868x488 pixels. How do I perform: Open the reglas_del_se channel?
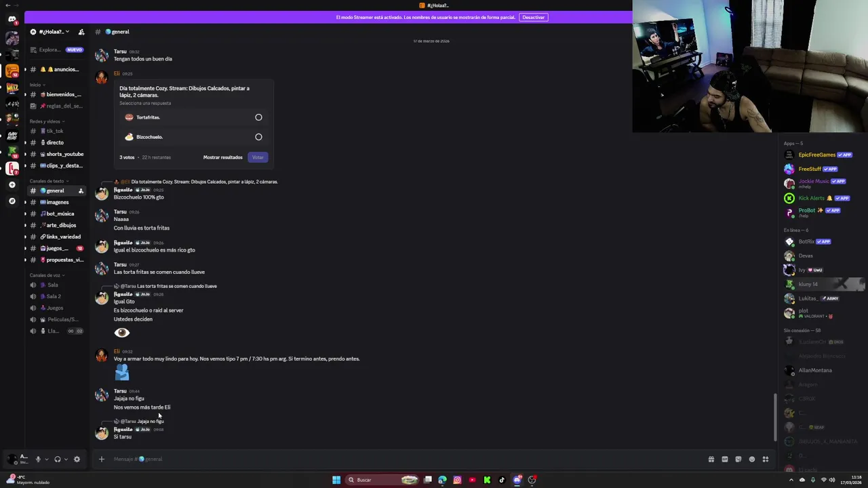coord(56,106)
